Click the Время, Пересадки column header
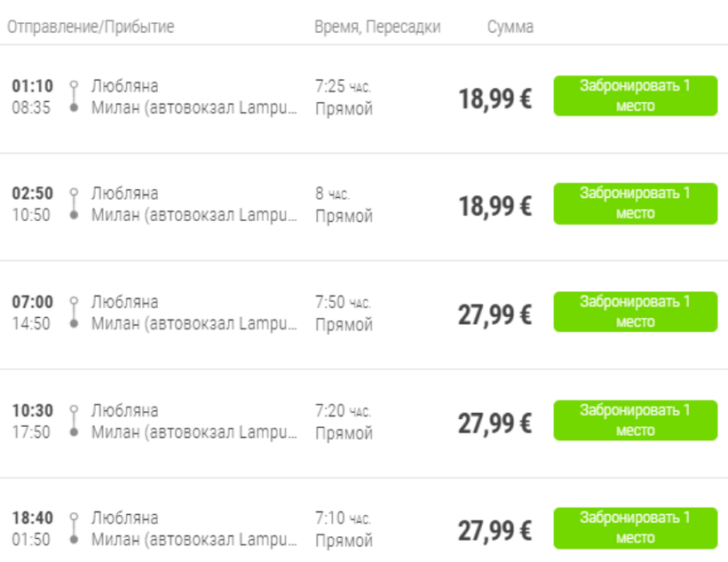Image resolution: width=728 pixels, height=562 pixels. (x=377, y=27)
